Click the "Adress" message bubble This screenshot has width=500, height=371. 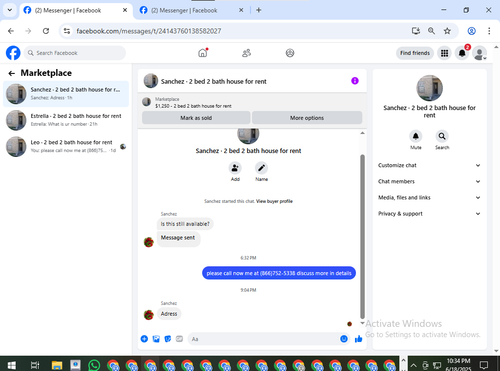coord(169,314)
